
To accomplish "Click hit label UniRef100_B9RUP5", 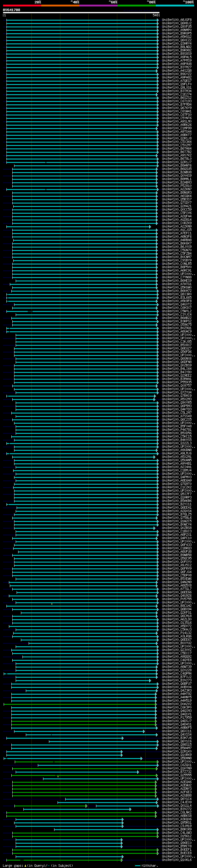I will coord(177,33).
